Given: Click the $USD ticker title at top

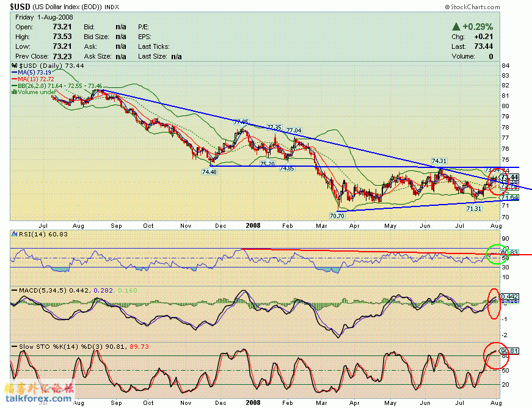Looking at the screenshot, I should tap(20, 7).
